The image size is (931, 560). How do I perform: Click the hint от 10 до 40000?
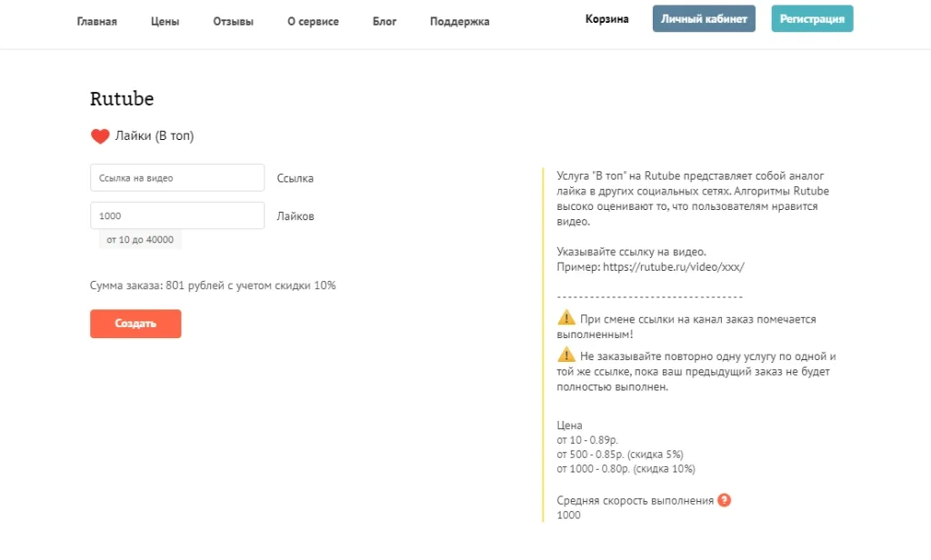click(140, 239)
